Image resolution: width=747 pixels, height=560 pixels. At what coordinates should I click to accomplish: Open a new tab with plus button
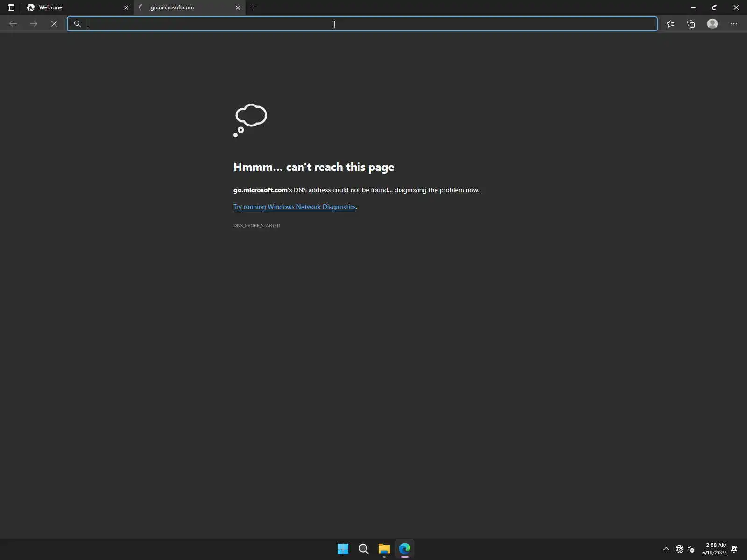(254, 7)
